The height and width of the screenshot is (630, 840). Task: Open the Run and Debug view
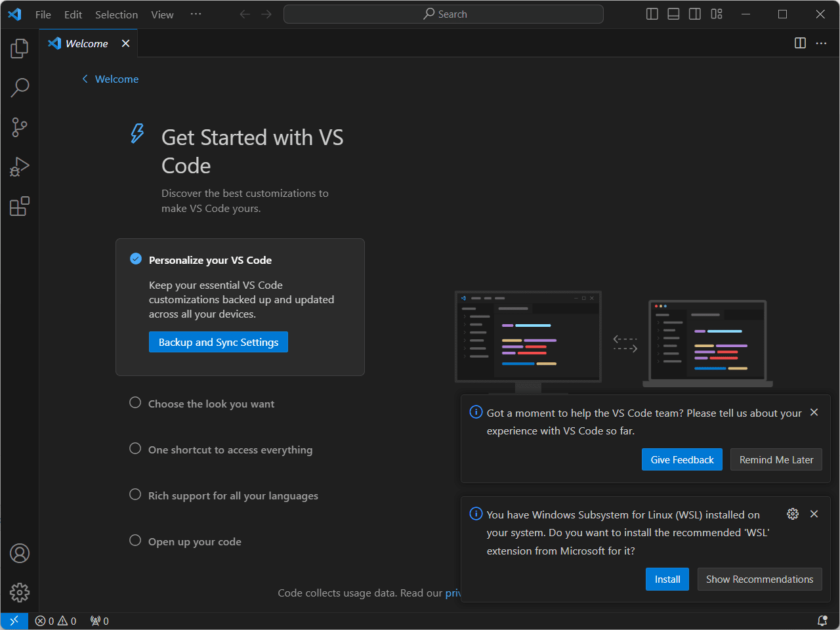19,166
